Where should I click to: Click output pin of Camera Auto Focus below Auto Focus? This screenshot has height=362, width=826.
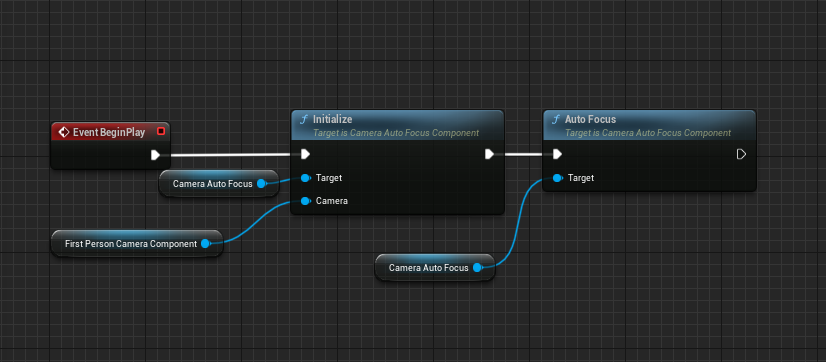point(477,268)
